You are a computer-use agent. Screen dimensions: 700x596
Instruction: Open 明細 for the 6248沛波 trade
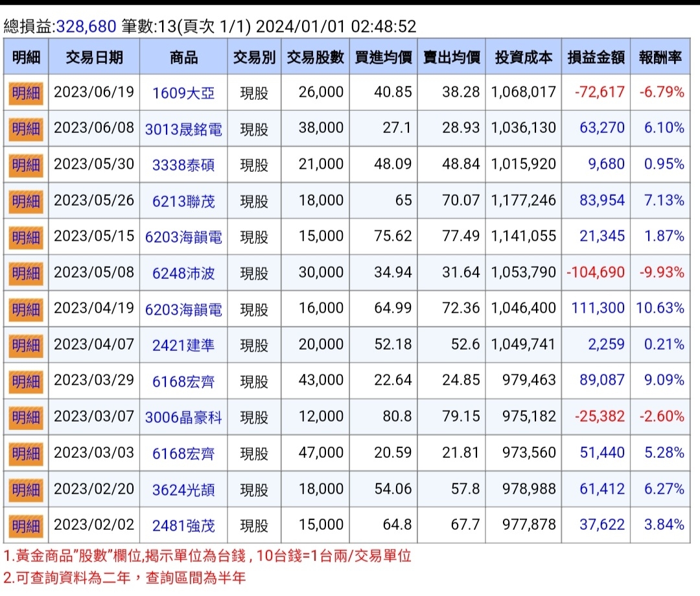[26, 274]
